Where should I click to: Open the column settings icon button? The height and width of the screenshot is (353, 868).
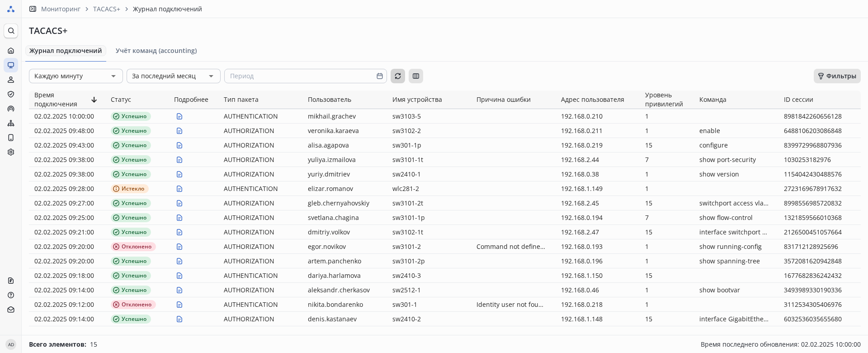coord(416,76)
